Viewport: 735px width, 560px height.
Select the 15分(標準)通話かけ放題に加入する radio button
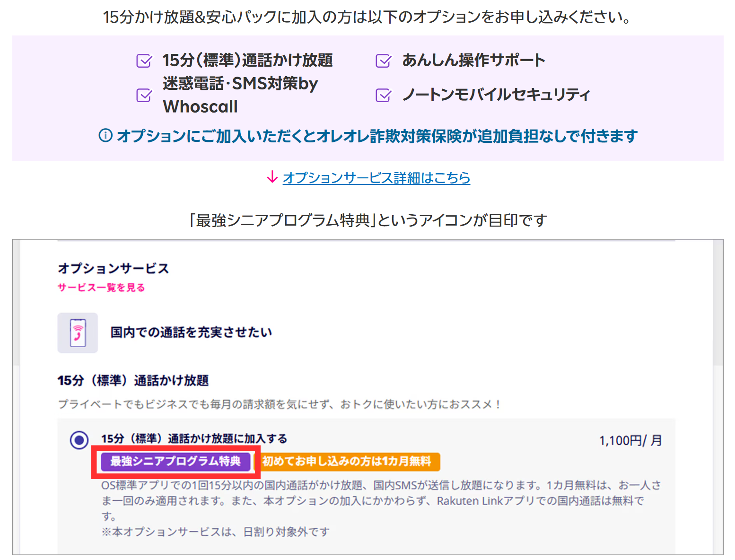pos(79,440)
